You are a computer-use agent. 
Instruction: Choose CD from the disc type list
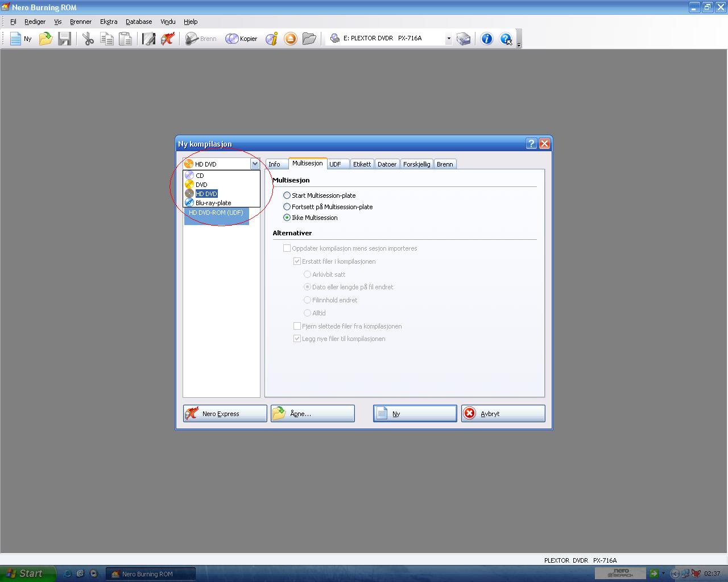click(x=221, y=176)
